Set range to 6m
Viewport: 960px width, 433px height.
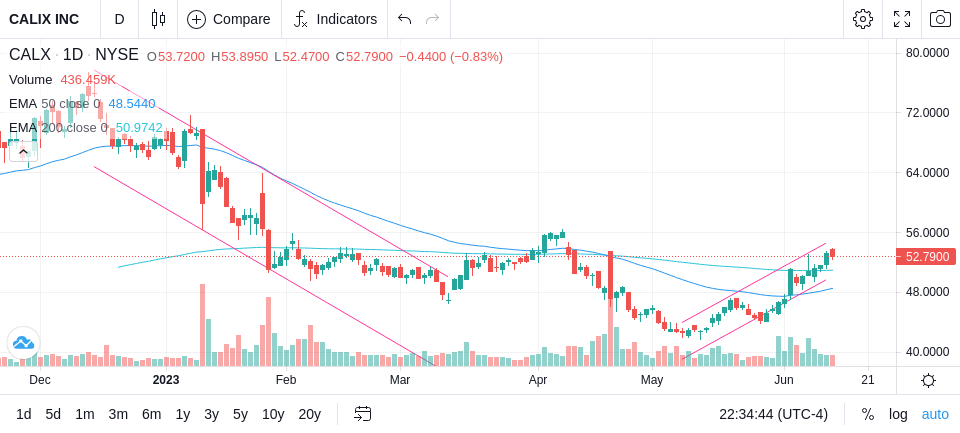pos(151,414)
